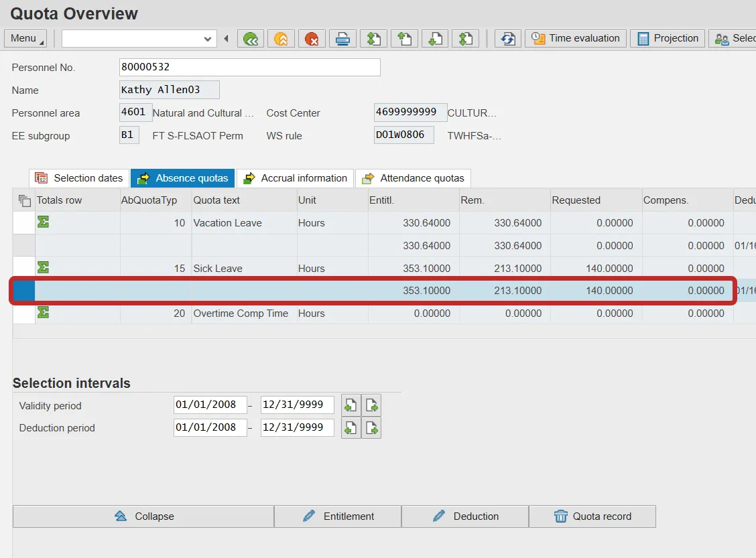Switch to the Accrual information tab
Screen dimensions: 756x558
[296, 178]
